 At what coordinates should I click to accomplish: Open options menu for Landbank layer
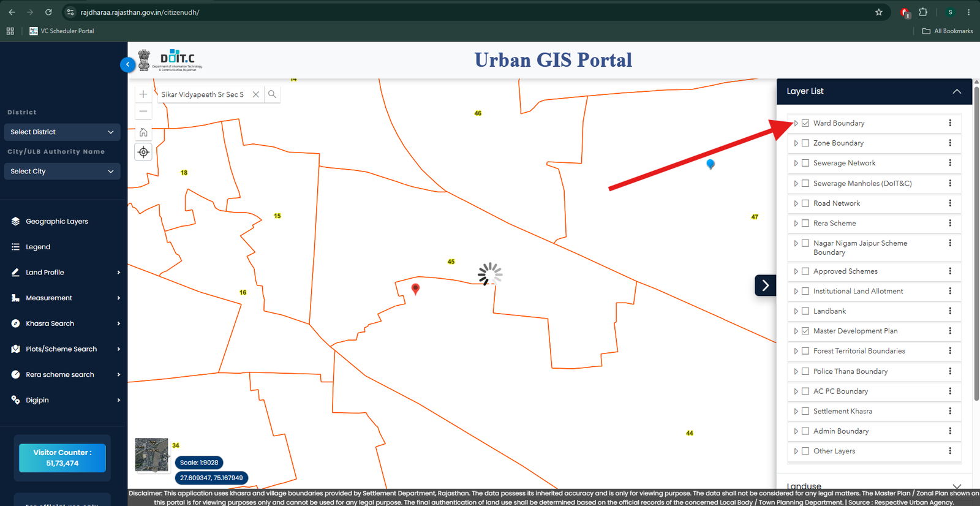(x=950, y=311)
